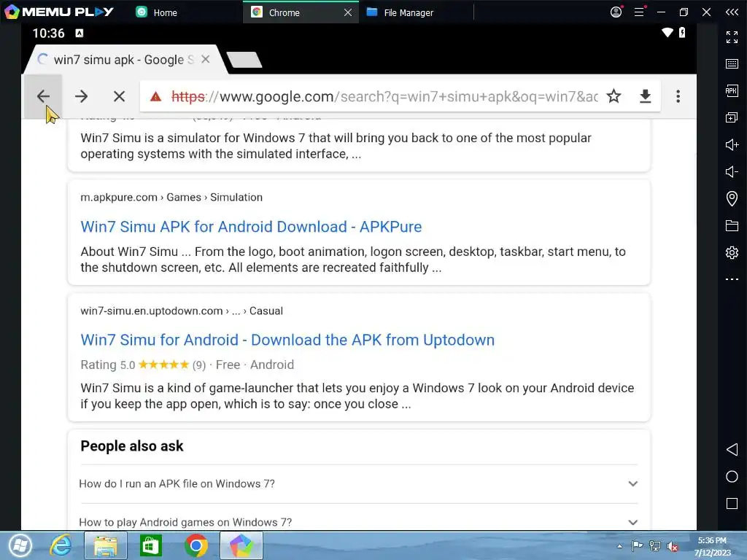Image resolution: width=747 pixels, height=560 pixels.
Task: Open Chrome three-dot overflow menu
Action: [x=678, y=96]
